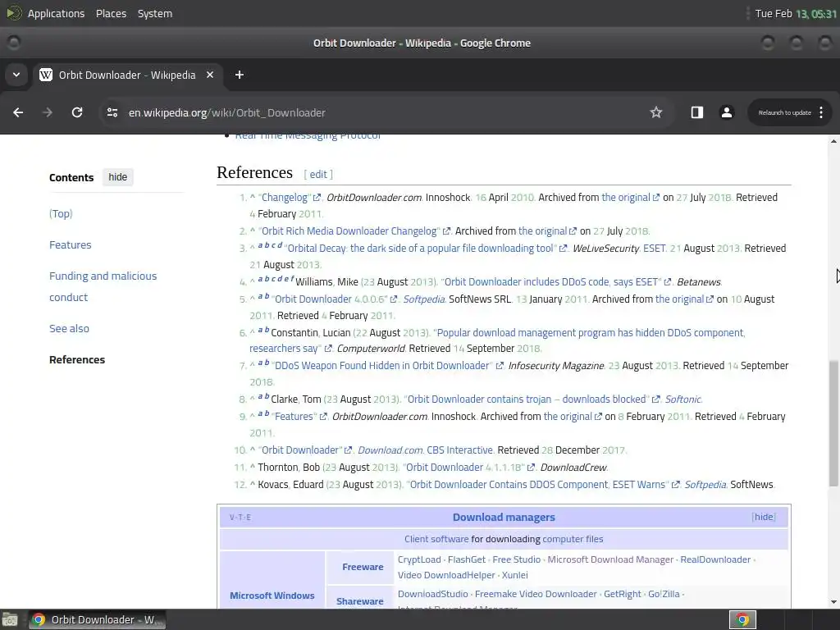Jump to See also section
The height and width of the screenshot is (630, 840).
click(x=69, y=328)
